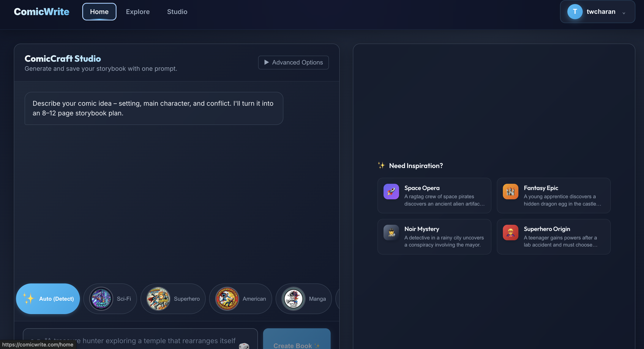Choose the Manga style chip
This screenshot has height=349, width=644.
(303, 299)
